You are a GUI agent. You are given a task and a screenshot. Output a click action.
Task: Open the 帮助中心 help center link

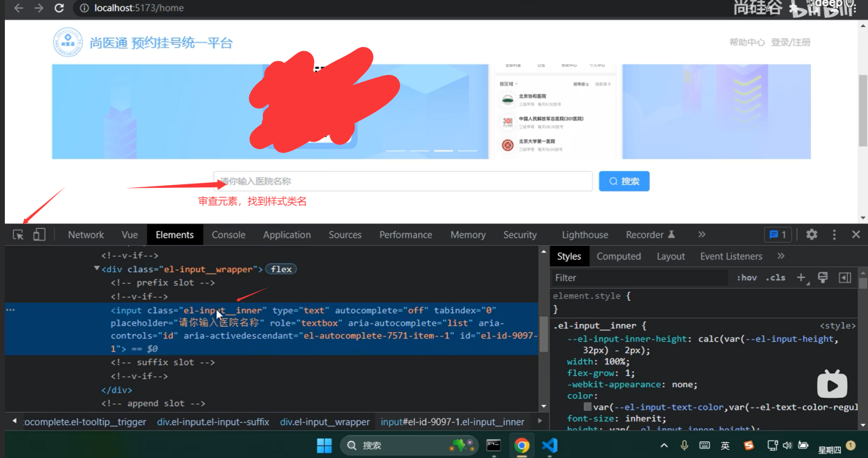tap(747, 43)
